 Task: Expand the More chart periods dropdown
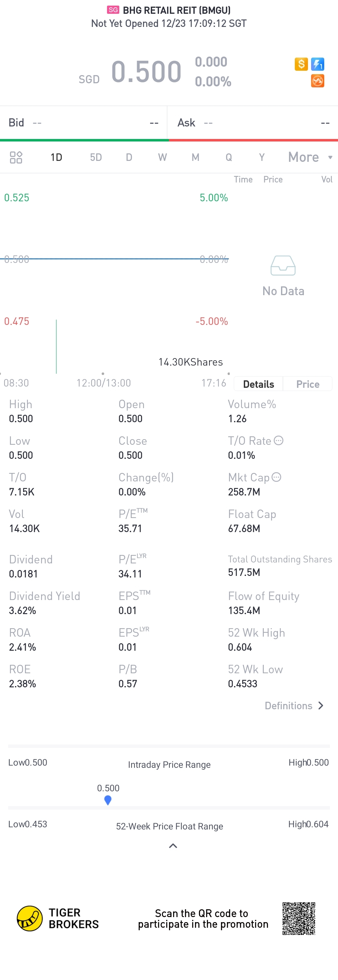[310, 157]
